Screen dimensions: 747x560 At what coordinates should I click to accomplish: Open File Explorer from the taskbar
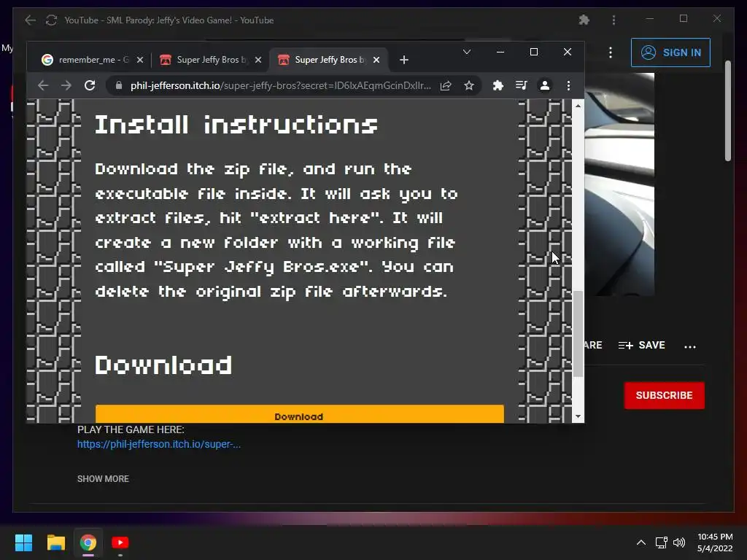pos(55,542)
